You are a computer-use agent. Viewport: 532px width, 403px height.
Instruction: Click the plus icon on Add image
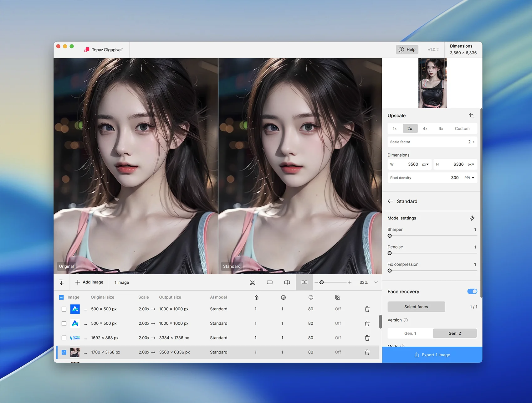(x=78, y=282)
